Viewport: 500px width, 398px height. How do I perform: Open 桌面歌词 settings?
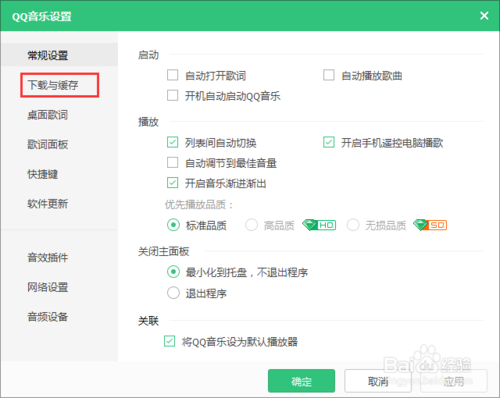click(x=48, y=115)
